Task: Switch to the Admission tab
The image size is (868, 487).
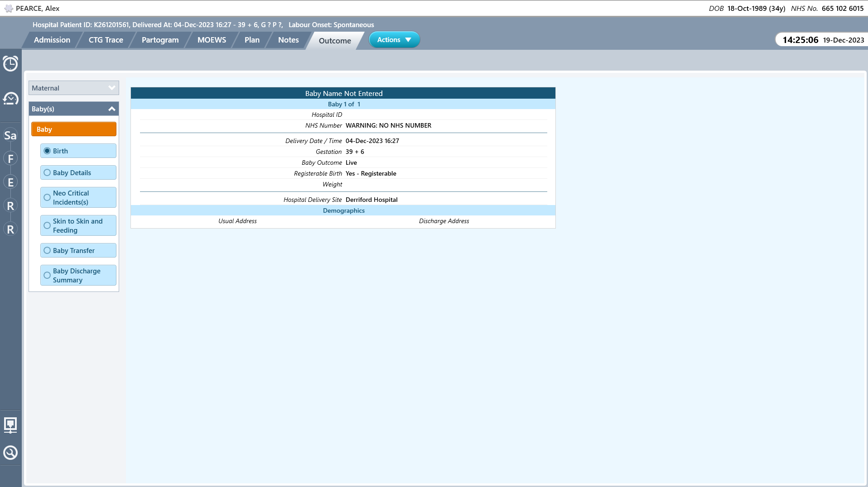Action: 52,40
